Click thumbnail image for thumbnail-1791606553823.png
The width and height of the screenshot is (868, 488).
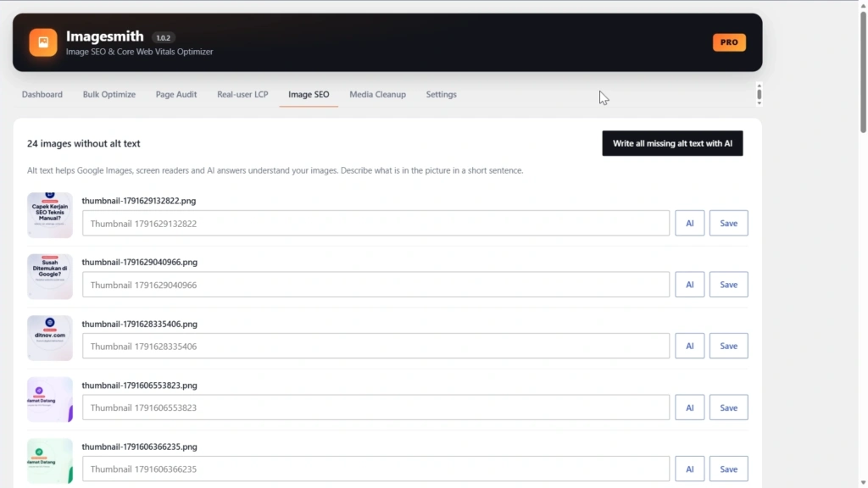(x=50, y=400)
